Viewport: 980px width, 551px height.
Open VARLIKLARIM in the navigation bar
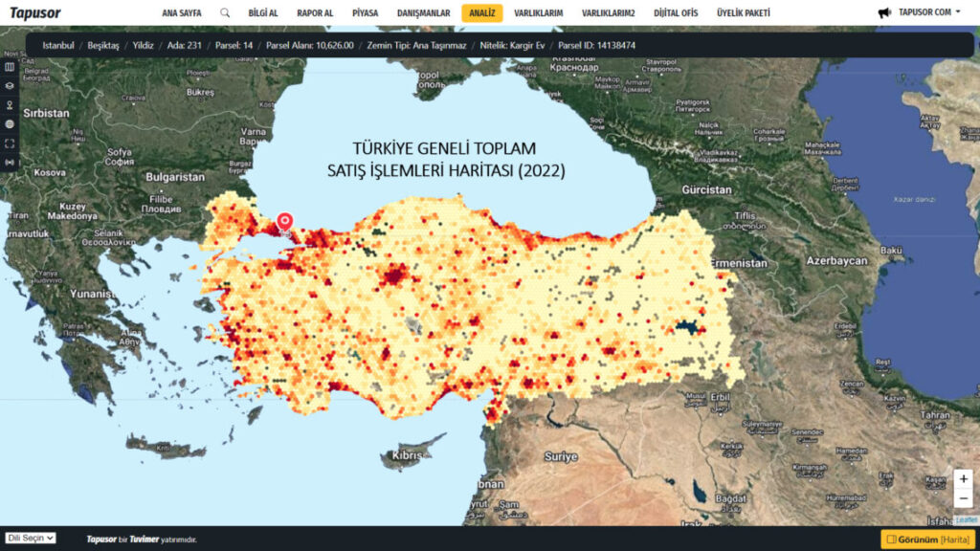pos(539,13)
